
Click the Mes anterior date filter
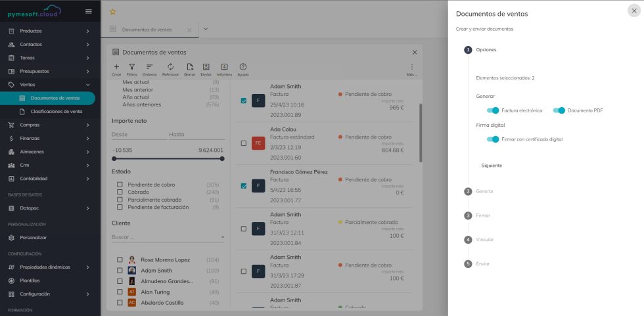[x=138, y=90]
